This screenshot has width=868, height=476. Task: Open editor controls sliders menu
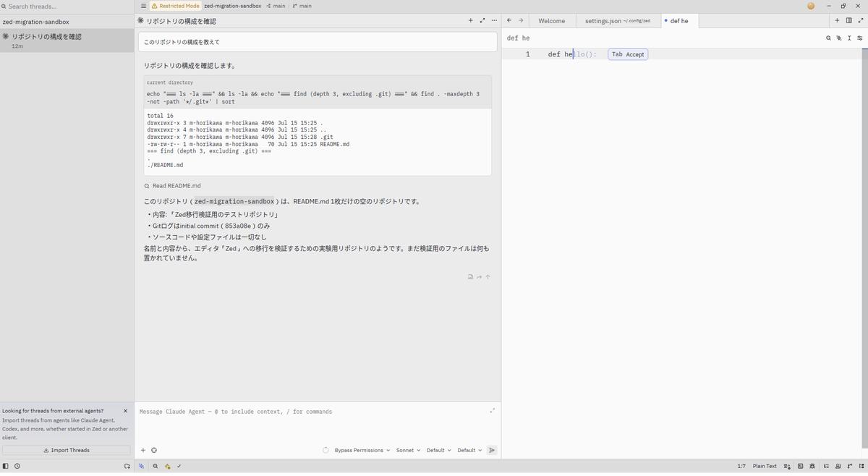coord(860,38)
